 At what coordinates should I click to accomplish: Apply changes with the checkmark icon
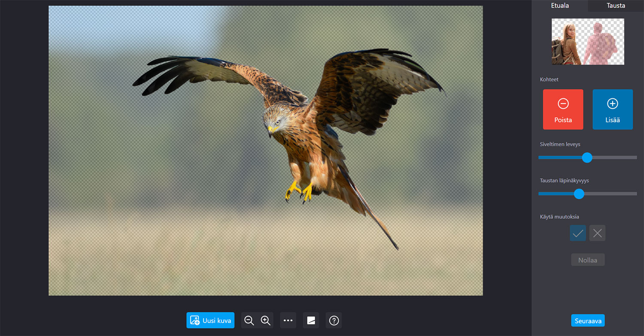click(578, 233)
